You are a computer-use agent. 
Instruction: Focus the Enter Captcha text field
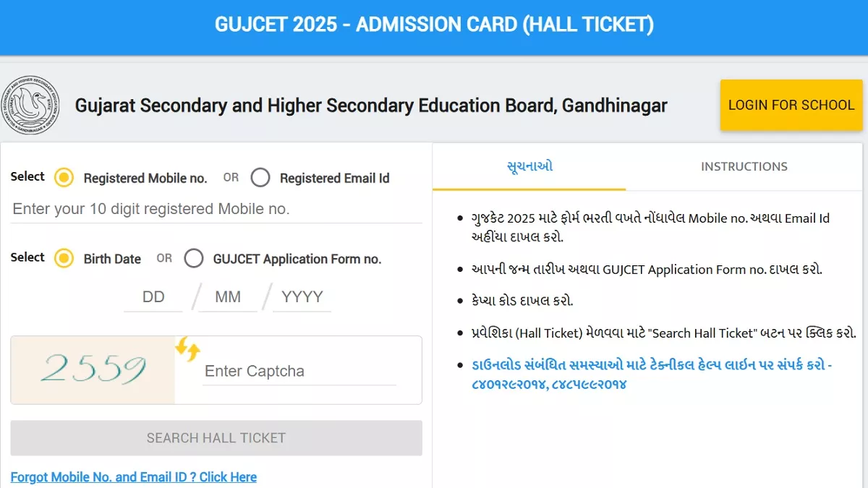click(299, 371)
